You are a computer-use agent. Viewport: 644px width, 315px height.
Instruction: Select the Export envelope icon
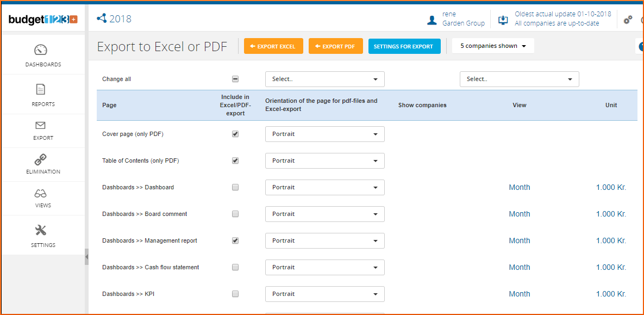(41, 126)
